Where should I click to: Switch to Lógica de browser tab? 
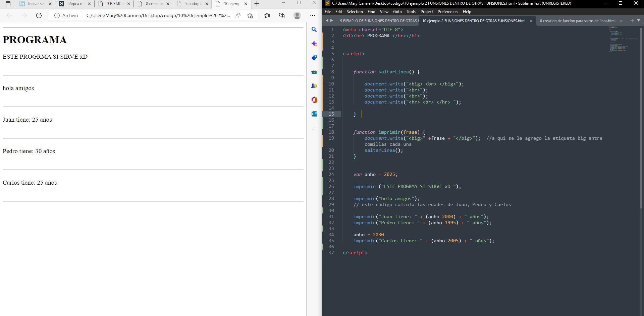tap(75, 4)
